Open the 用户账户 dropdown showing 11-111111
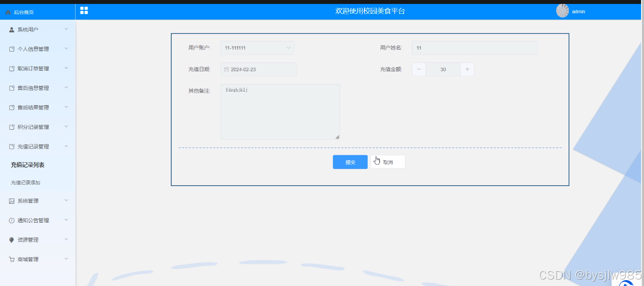Image resolution: width=644 pixels, height=286 pixels. coord(257,48)
